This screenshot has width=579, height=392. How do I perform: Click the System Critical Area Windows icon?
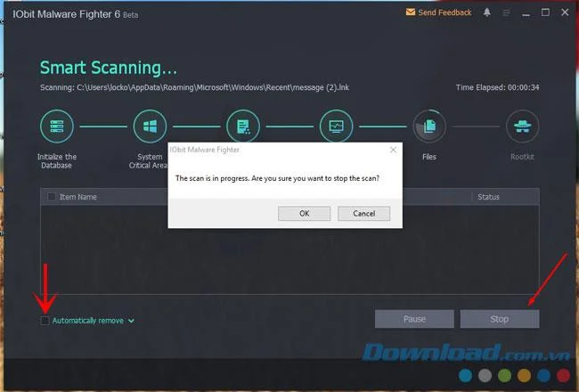coord(150,127)
